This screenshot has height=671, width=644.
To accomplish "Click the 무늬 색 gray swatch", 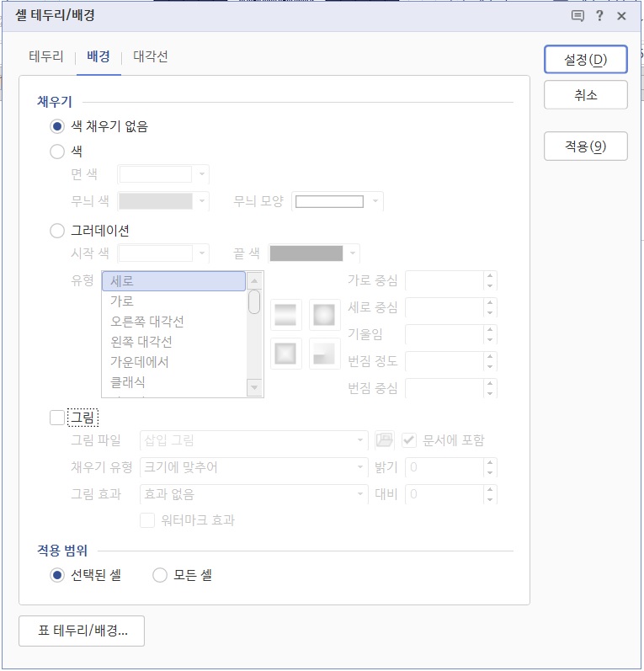I will point(156,201).
